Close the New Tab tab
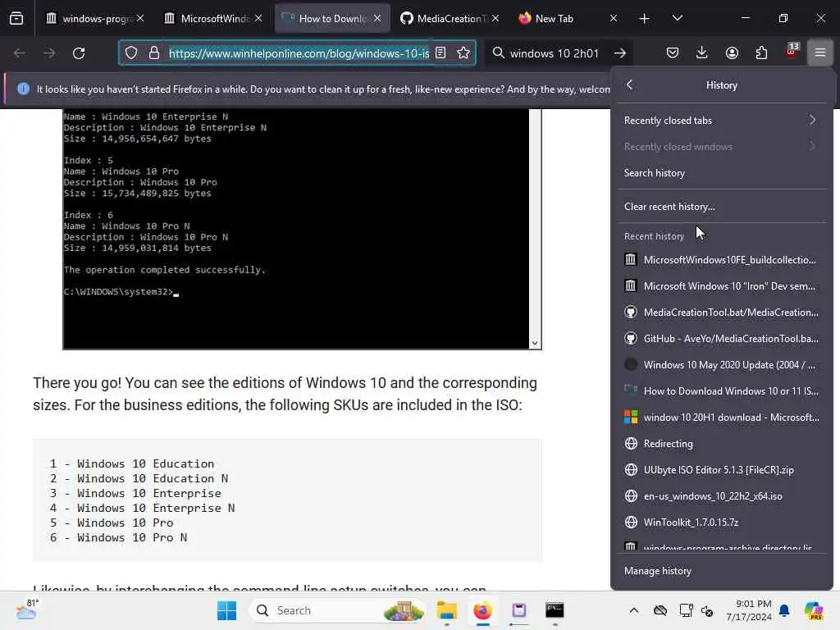This screenshot has height=630, width=840. [614, 19]
